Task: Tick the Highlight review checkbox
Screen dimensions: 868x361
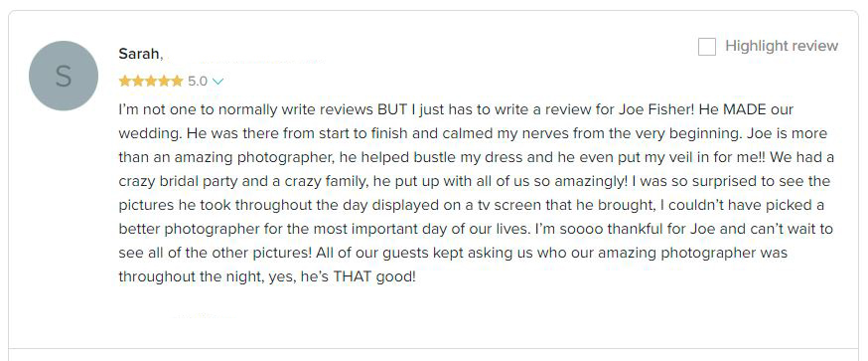Action: tap(707, 47)
